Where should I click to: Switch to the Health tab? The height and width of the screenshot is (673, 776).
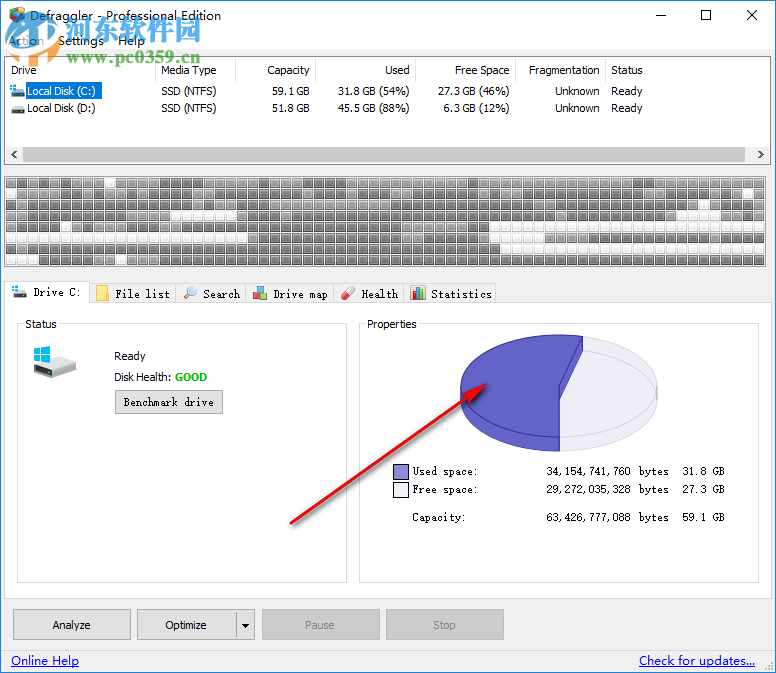click(x=369, y=294)
